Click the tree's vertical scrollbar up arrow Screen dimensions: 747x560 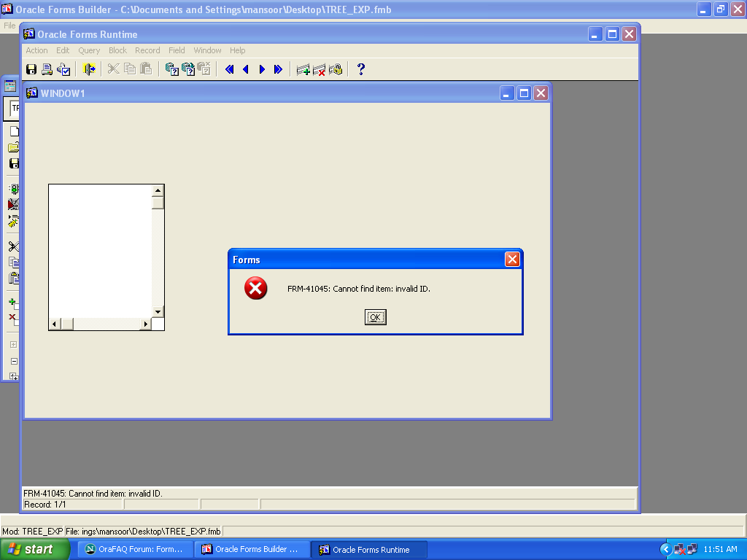[x=158, y=190]
